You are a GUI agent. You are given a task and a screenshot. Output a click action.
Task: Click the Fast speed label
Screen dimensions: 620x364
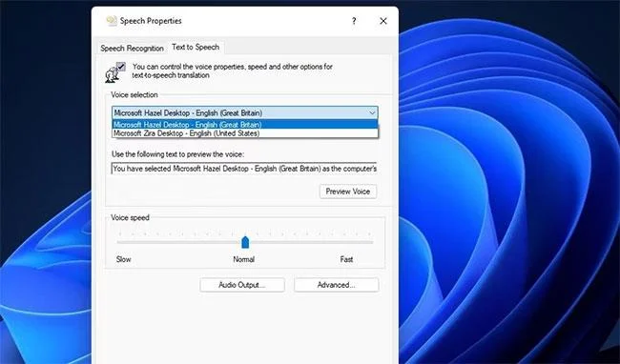pyautogui.click(x=346, y=259)
